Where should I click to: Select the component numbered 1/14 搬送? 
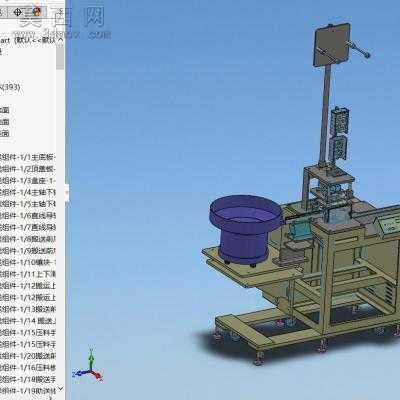coord(28,321)
